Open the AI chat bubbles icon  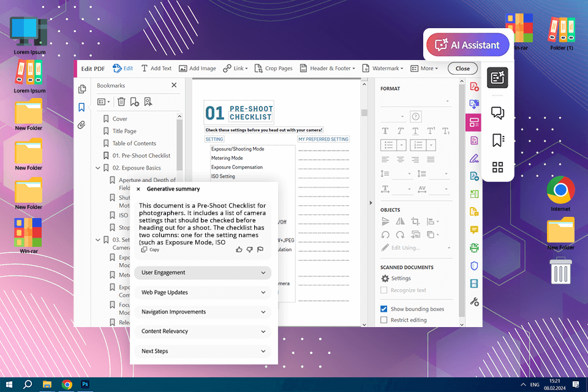coord(497,113)
